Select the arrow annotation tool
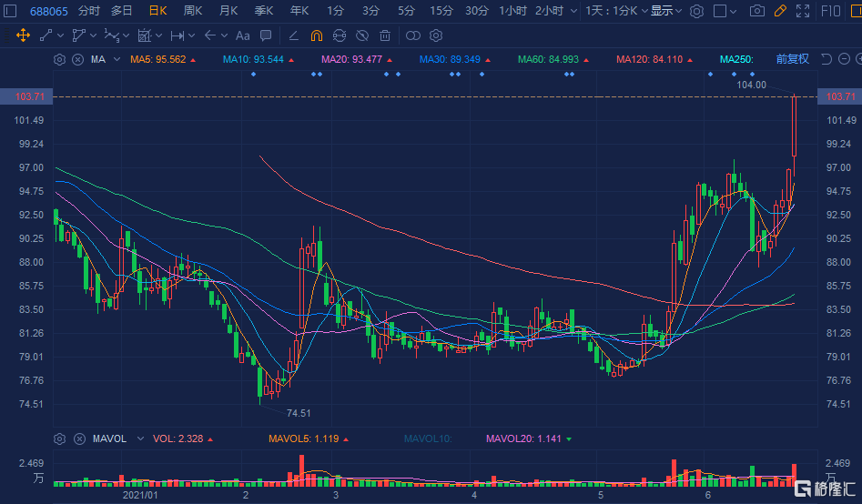This screenshot has height=504, width=862. pos(210,35)
